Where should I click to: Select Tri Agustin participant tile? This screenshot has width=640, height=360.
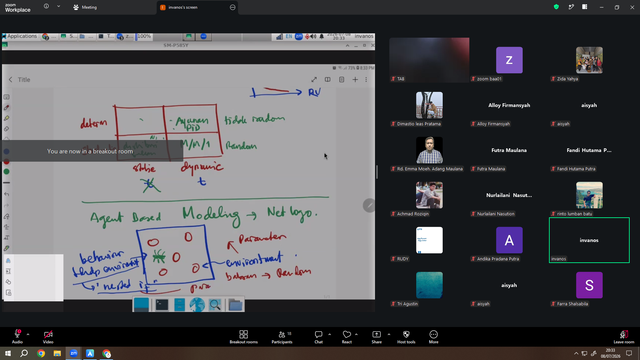(x=429, y=285)
